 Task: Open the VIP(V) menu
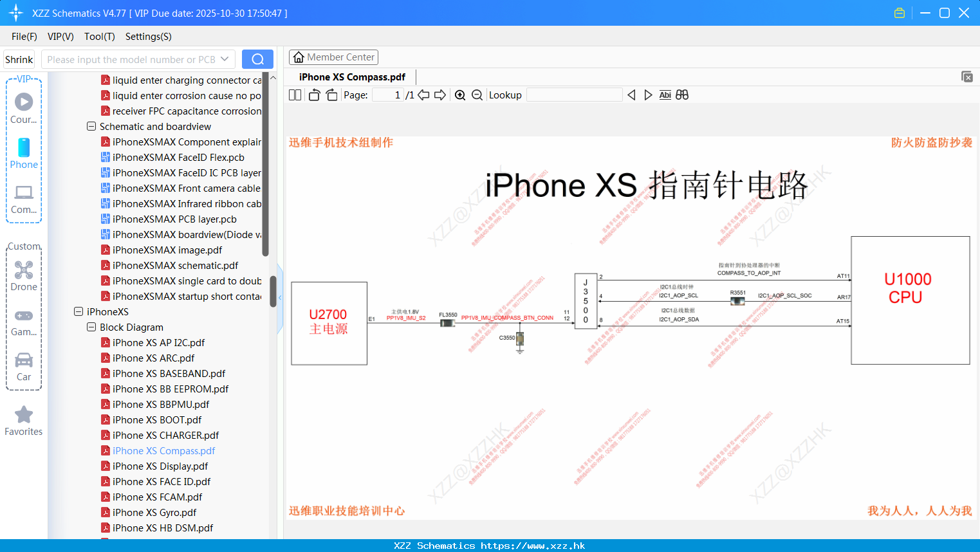pyautogui.click(x=60, y=37)
